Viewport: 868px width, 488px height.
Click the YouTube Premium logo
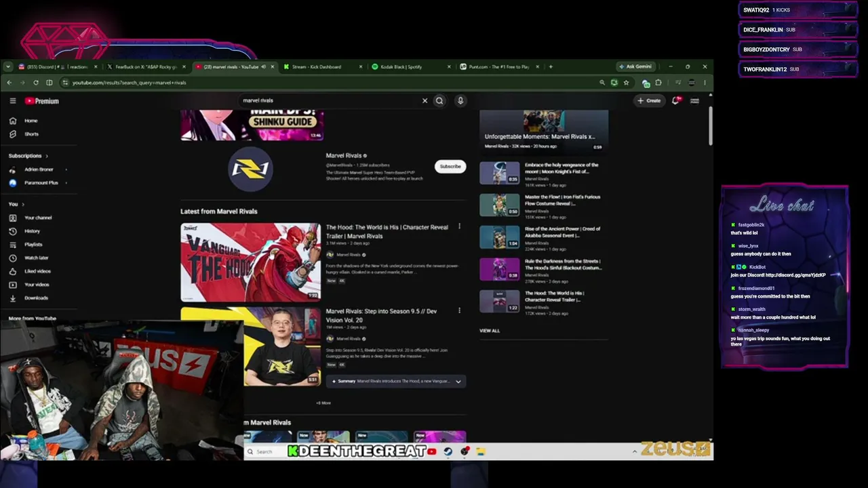(42, 101)
